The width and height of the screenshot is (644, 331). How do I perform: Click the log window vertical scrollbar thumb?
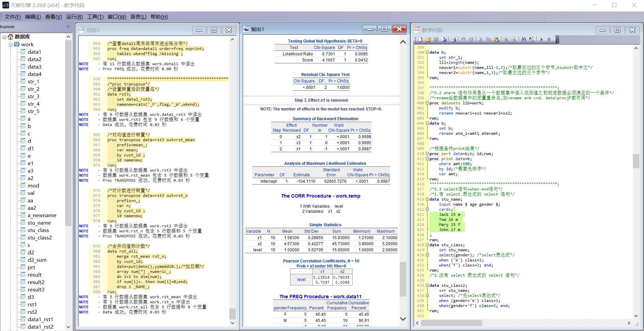(232, 313)
